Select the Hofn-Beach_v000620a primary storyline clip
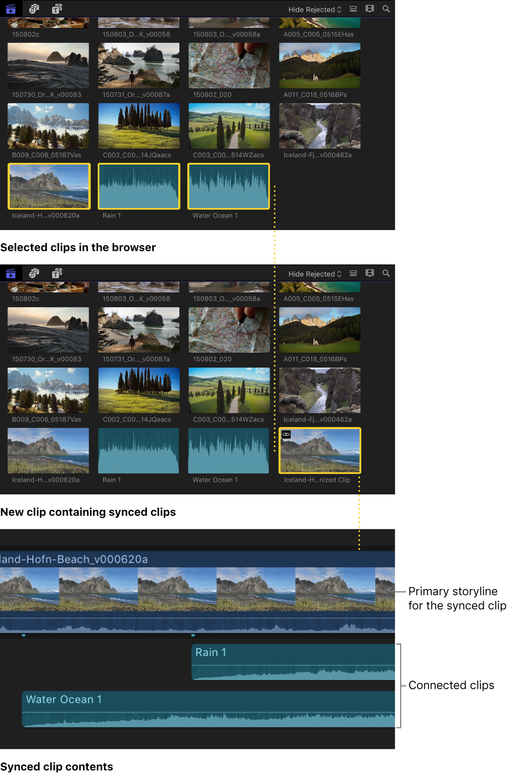532x776 pixels. tap(198, 592)
